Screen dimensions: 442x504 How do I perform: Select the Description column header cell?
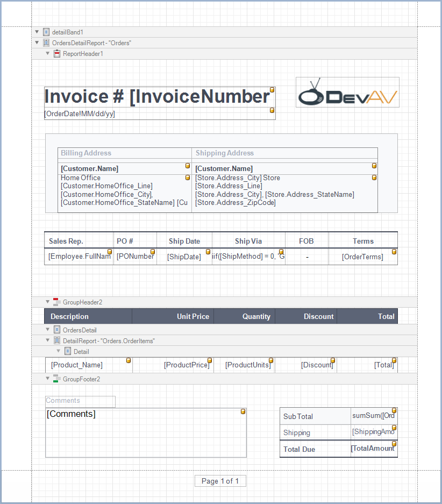88,316
